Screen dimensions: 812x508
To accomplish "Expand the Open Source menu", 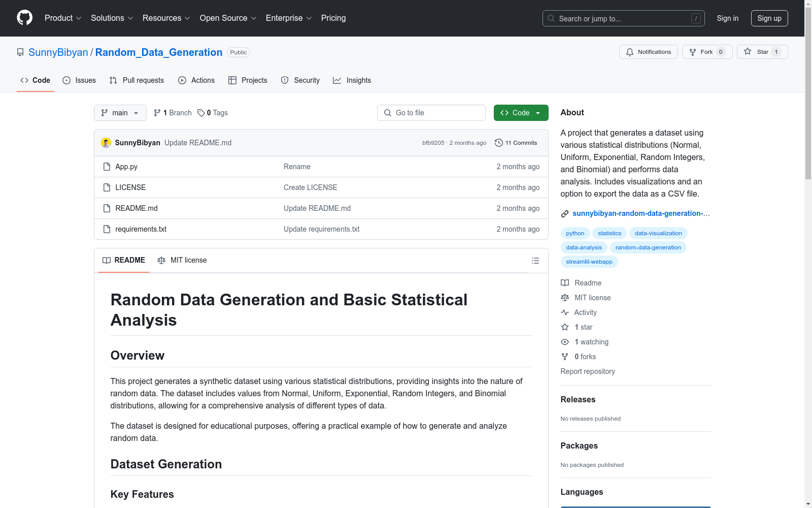I will click(x=228, y=18).
